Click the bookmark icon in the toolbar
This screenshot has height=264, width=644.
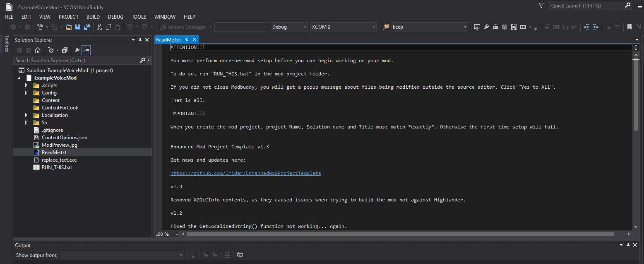click(x=629, y=27)
